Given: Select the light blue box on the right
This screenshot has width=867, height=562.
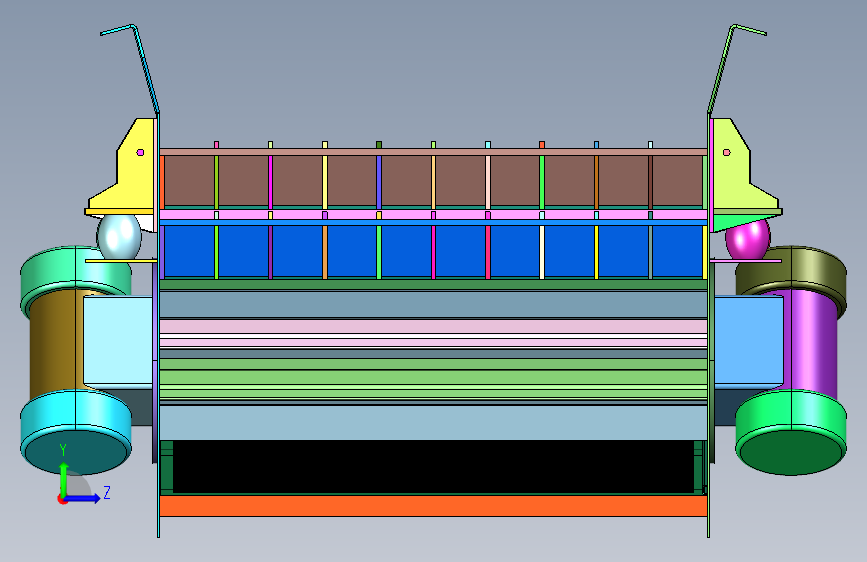Looking at the screenshot, I should pos(749,340).
